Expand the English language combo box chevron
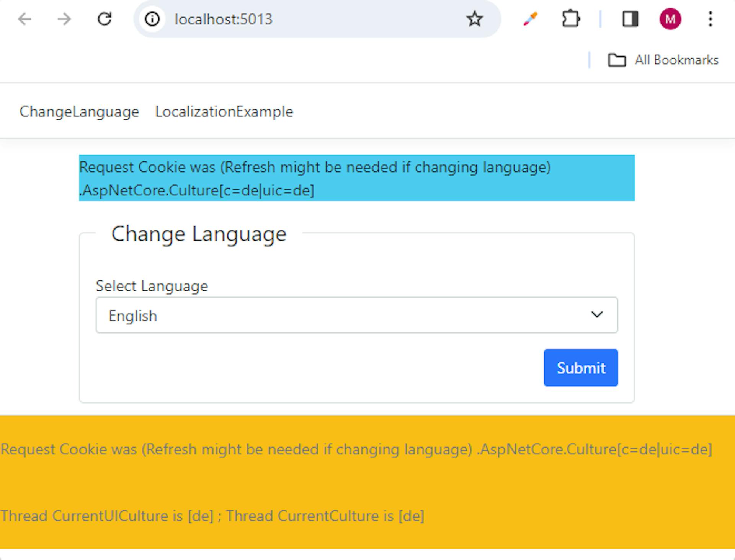Screen dimensions: 735x560 point(597,315)
